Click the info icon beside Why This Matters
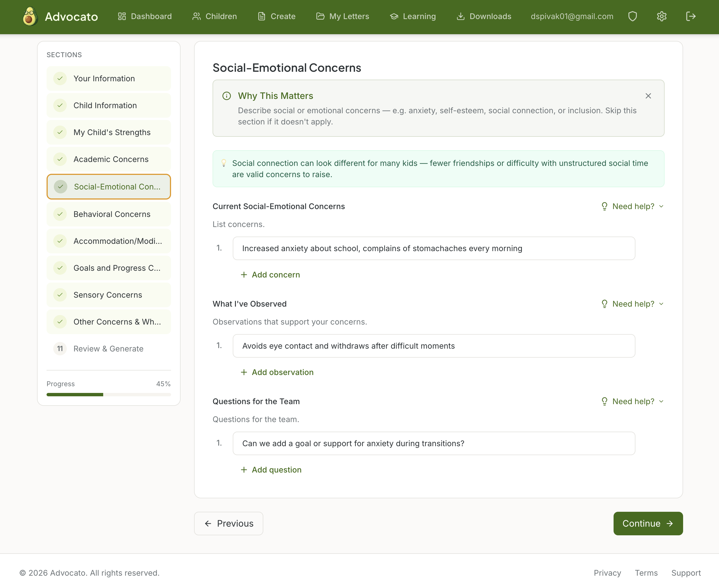 (226, 96)
